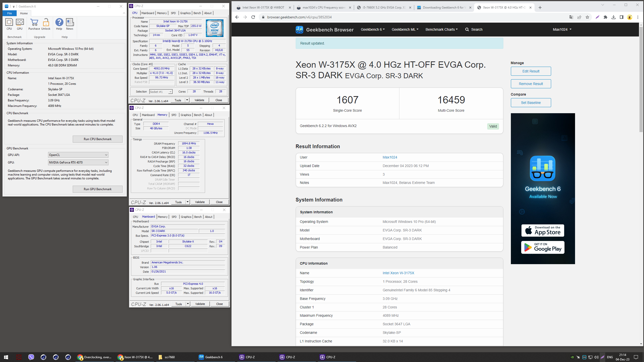The height and width of the screenshot is (362, 644).
Task: Open the Socket #1 selection dropdown in CPU-Z
Action: tap(161, 92)
